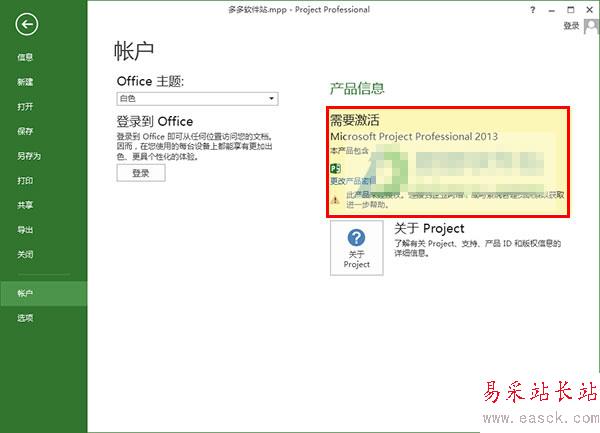600x433 pixels.
Task: Open the 信息 (Info) menu item
Action: click(x=25, y=57)
